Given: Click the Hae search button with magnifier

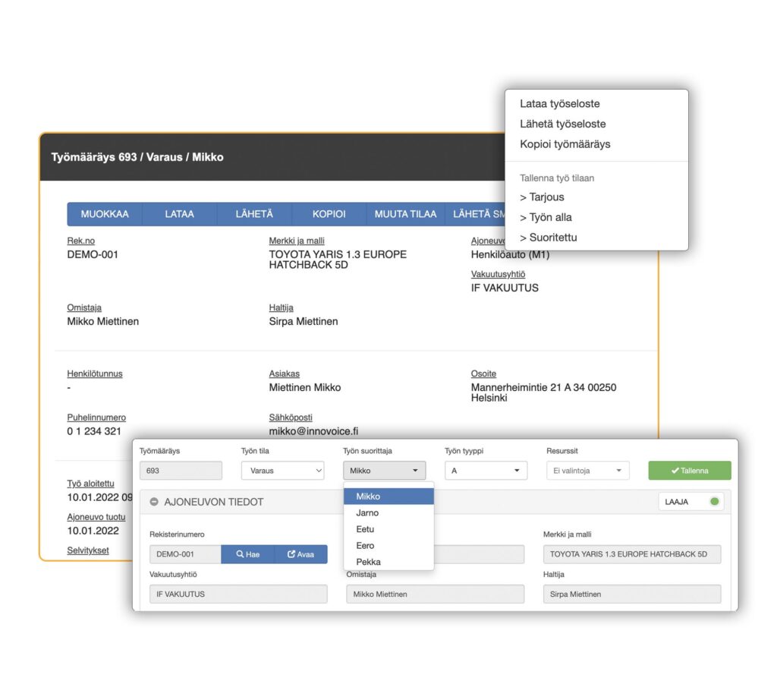Looking at the screenshot, I should click(248, 554).
